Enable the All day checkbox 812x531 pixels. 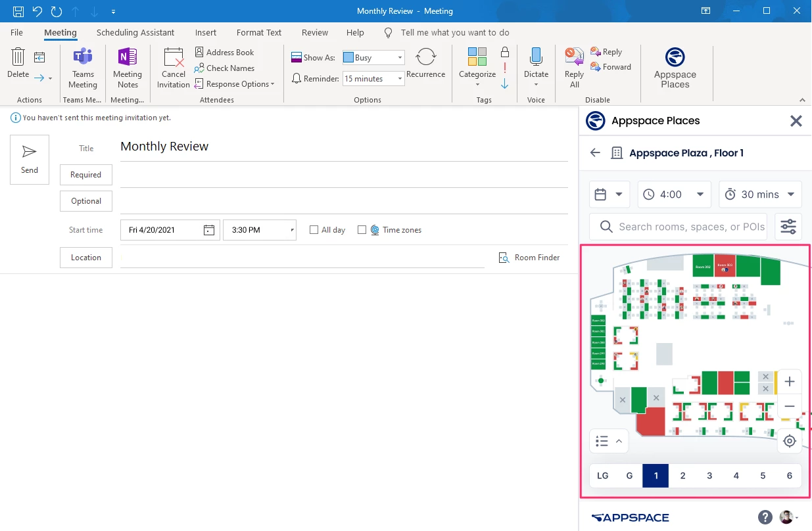click(314, 230)
